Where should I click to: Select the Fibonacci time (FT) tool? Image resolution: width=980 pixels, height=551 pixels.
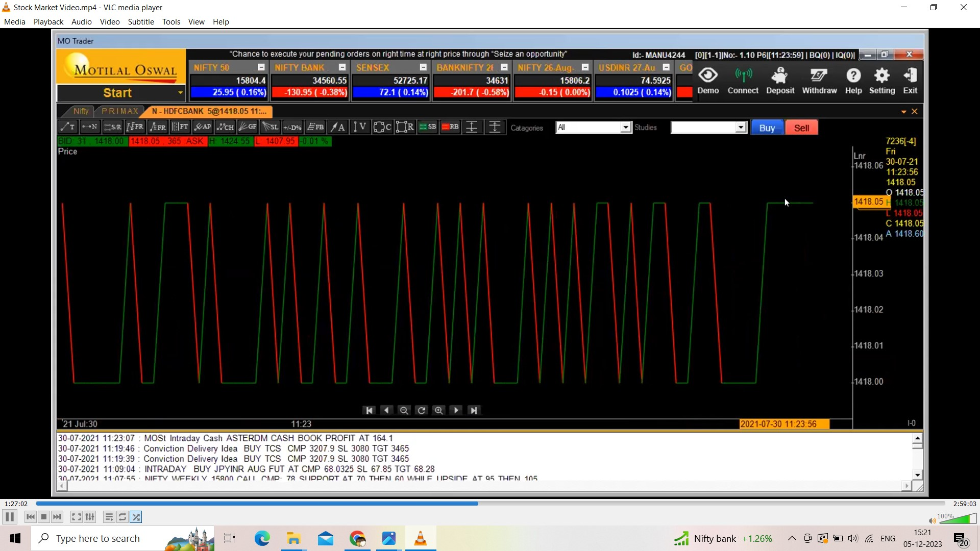click(x=180, y=127)
